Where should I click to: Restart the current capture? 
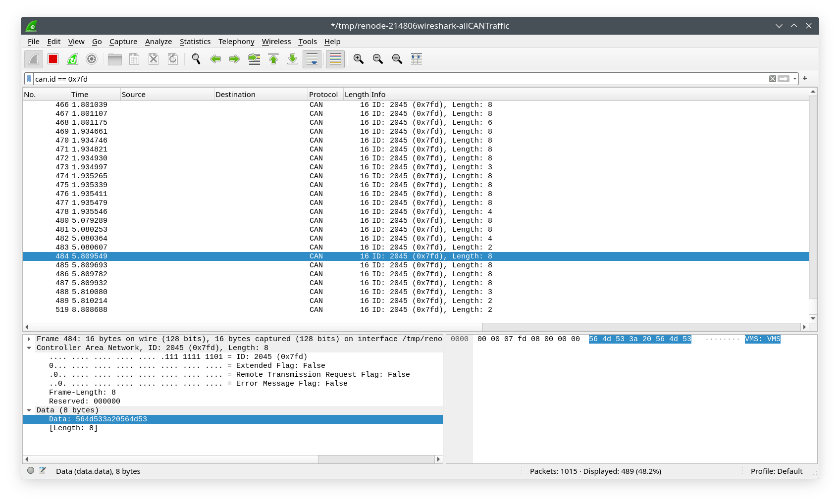(72, 59)
